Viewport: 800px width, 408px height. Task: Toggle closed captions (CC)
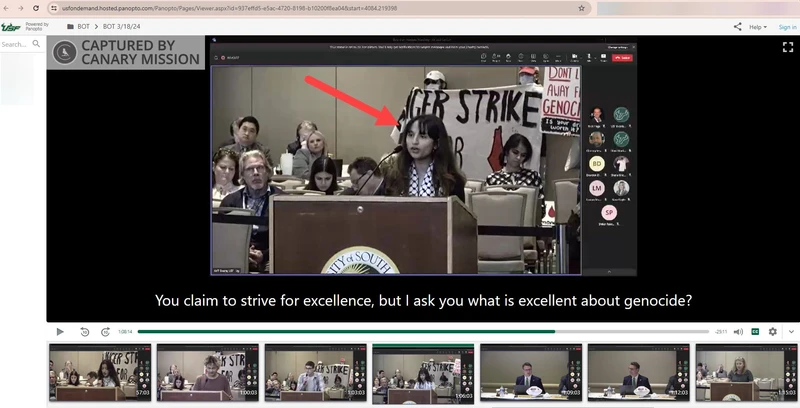click(x=755, y=331)
